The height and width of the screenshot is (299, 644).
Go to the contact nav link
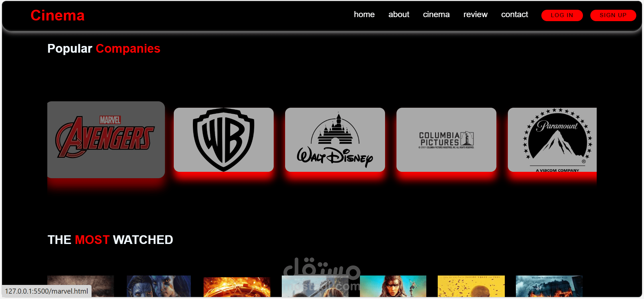(515, 14)
